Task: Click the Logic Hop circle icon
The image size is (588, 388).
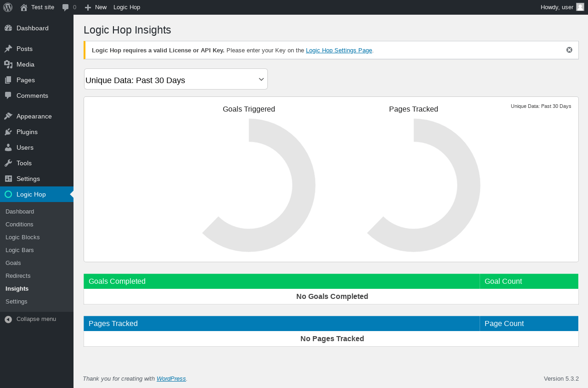Action: 8,194
